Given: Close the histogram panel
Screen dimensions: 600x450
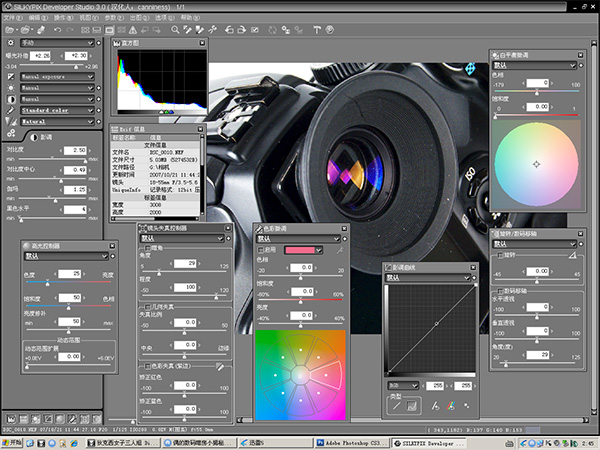Looking at the screenshot, I should (202, 43).
